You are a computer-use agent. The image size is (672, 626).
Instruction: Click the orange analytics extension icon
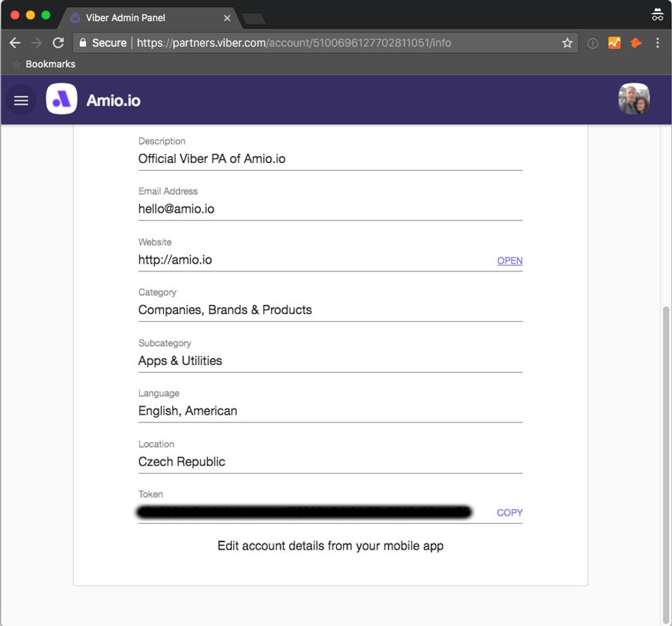click(614, 43)
